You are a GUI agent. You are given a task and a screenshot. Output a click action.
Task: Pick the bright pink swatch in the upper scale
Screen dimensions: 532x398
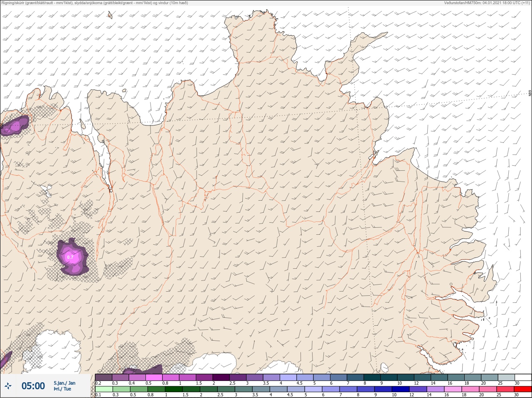[154, 378]
